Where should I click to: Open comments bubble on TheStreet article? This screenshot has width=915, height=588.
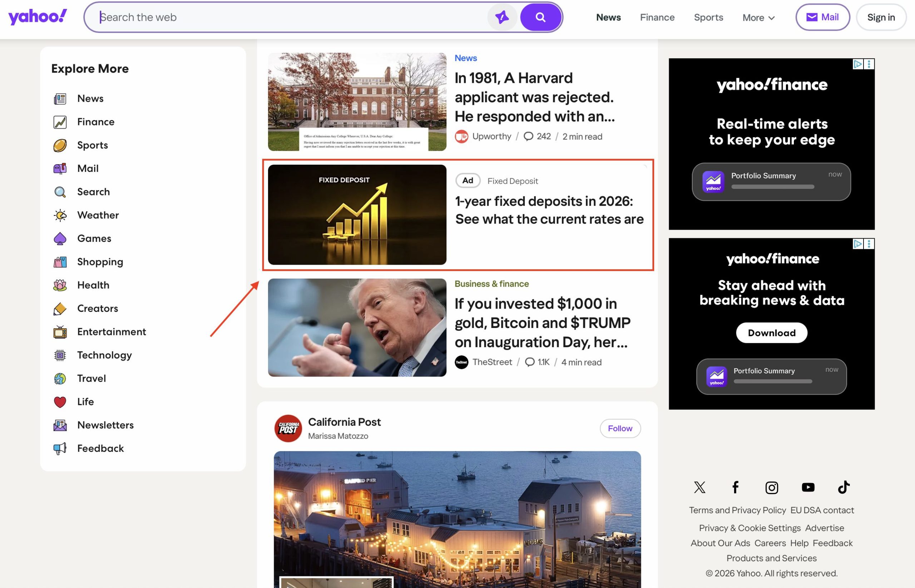[x=529, y=362]
